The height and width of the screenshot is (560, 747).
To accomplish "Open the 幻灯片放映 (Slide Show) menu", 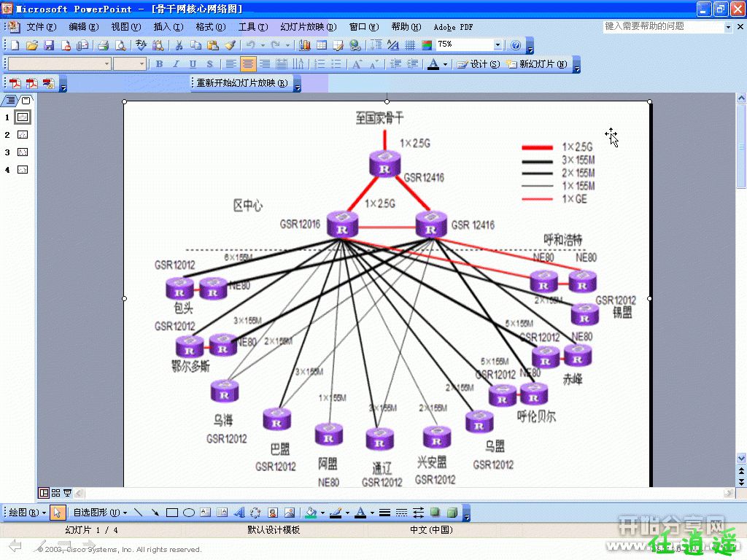I will [x=308, y=27].
